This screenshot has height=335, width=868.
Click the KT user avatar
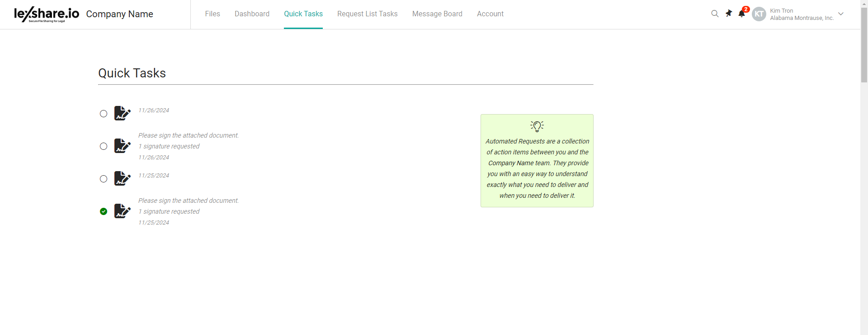[759, 14]
